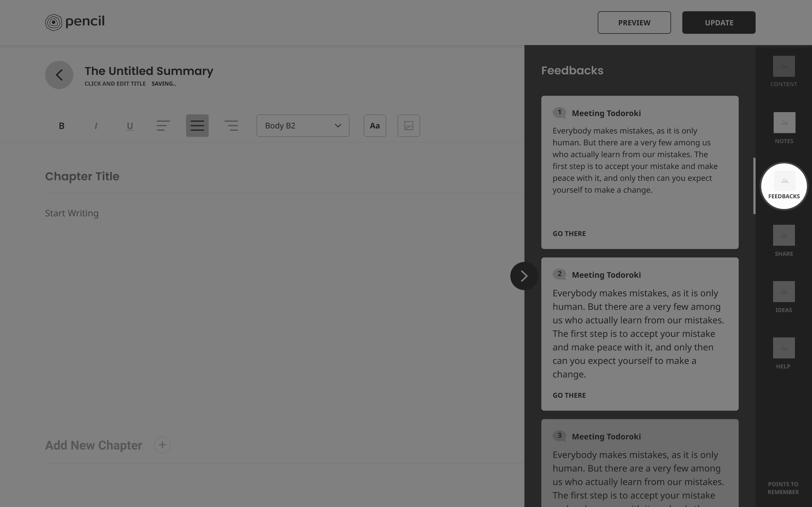Screen dimensions: 812x507
Task: Click the Aa text case button
Action: (x=375, y=126)
